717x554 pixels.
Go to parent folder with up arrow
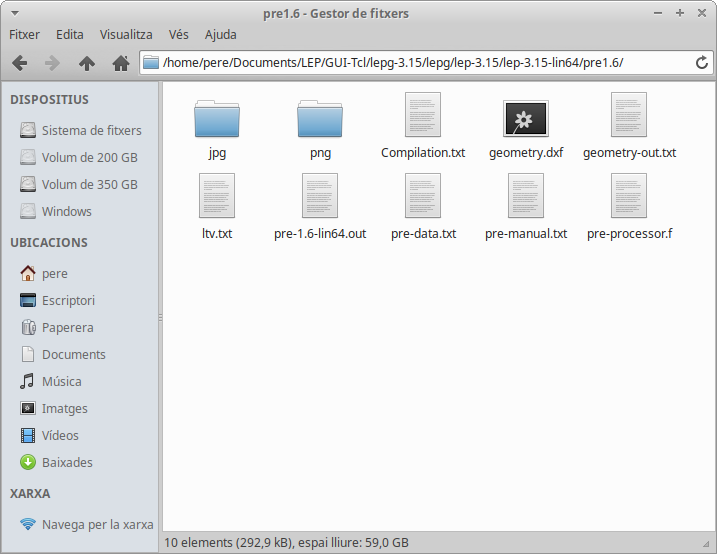pos(87,63)
